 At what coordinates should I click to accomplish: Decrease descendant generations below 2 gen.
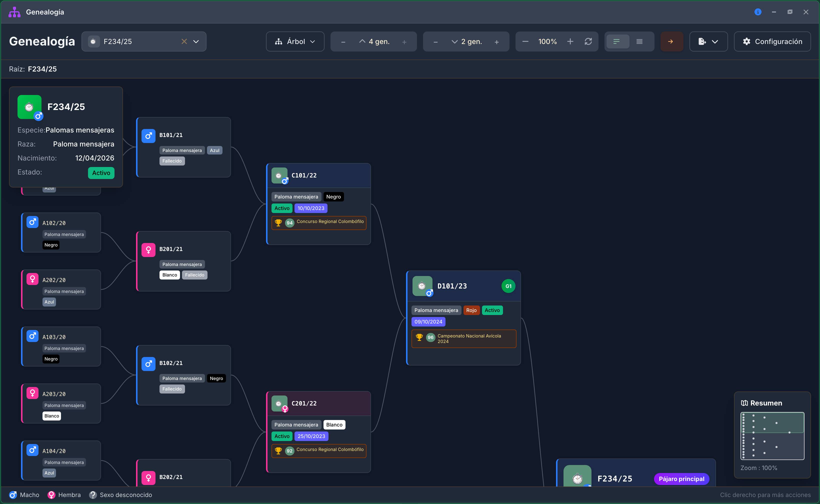pos(436,42)
